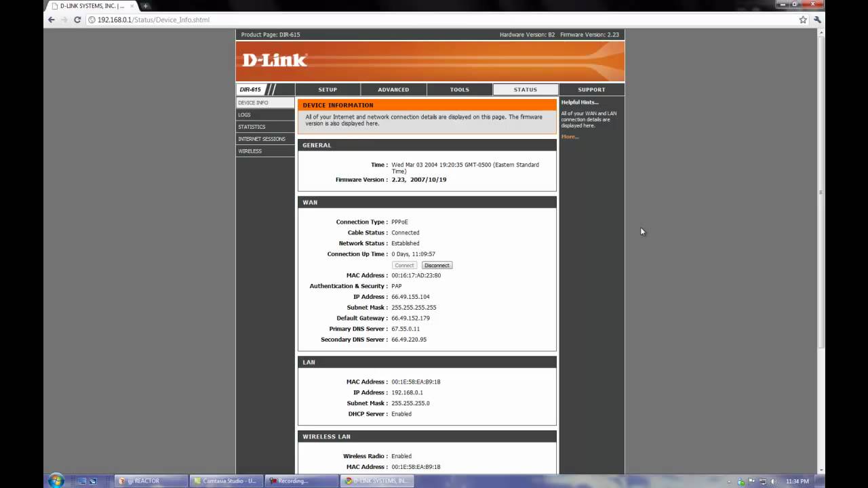Click the Secondary DNS Server value 66.49.220.95

click(409, 340)
